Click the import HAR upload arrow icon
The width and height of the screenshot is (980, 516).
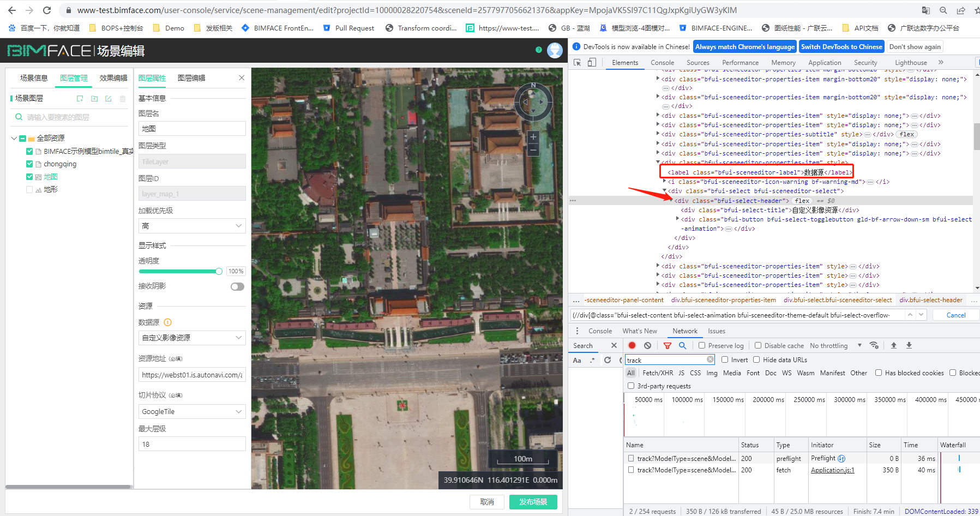point(894,345)
